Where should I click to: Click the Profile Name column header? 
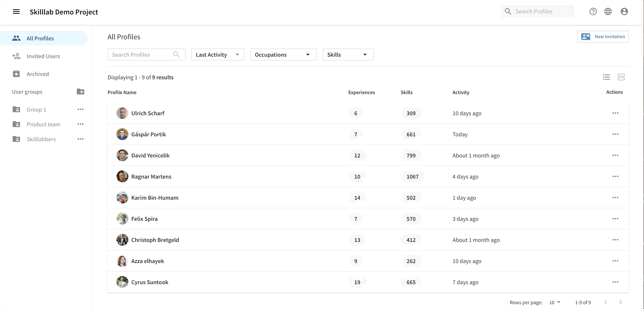coord(122,92)
